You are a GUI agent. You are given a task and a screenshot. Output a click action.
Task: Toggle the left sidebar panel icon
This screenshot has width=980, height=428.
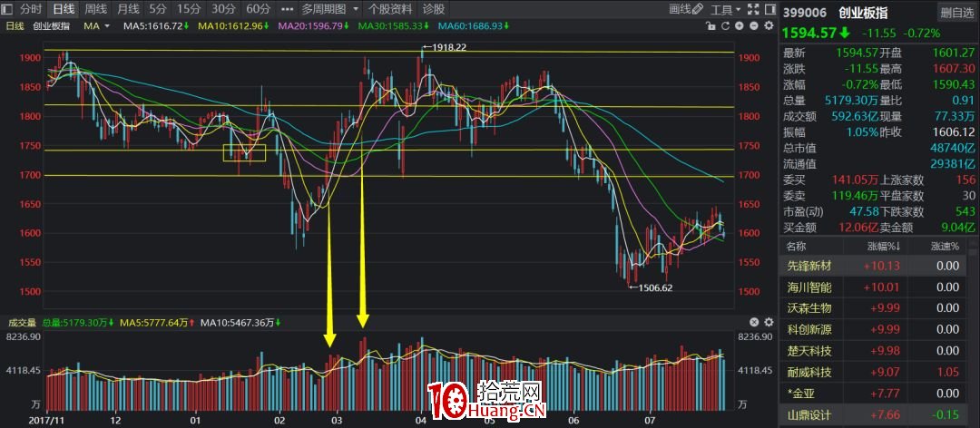point(8,9)
